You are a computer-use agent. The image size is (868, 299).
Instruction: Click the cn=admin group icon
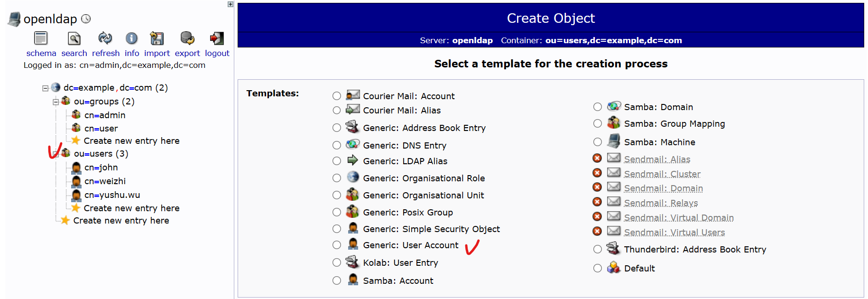[76, 114]
